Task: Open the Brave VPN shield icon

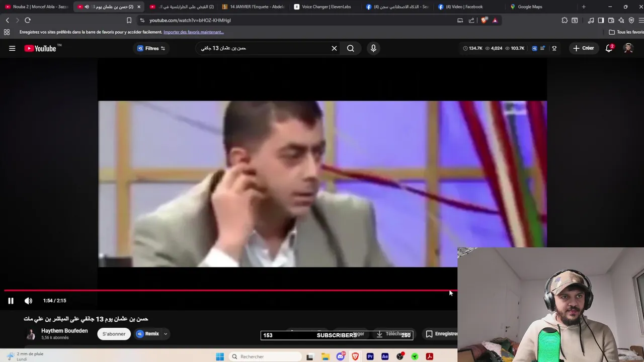Action: [x=631, y=20]
